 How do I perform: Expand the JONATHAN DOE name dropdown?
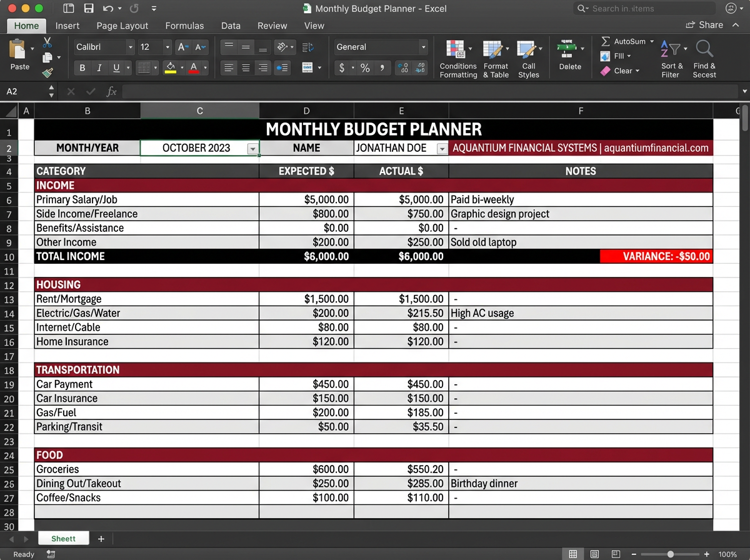pos(442,148)
